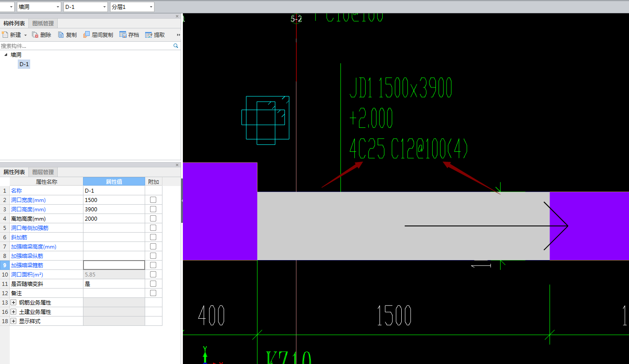Click the 加强暗梁箍筋 property value cell

(x=114, y=265)
